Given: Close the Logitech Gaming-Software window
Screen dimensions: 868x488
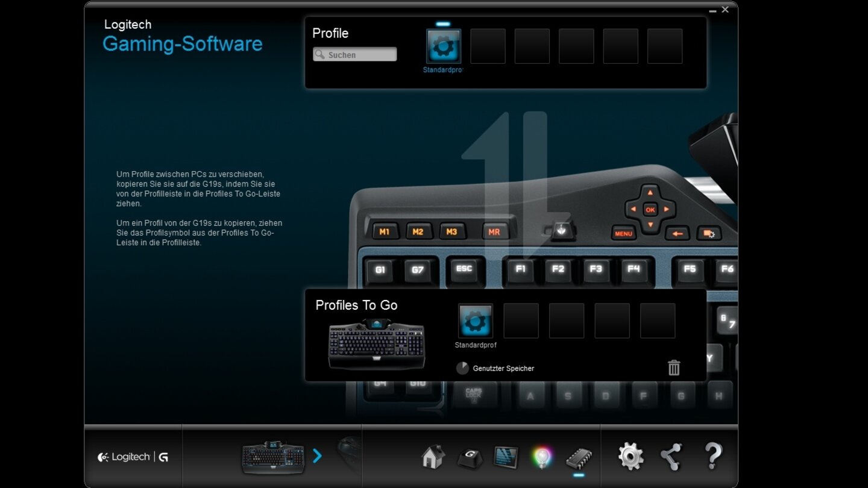Looking at the screenshot, I should [725, 10].
